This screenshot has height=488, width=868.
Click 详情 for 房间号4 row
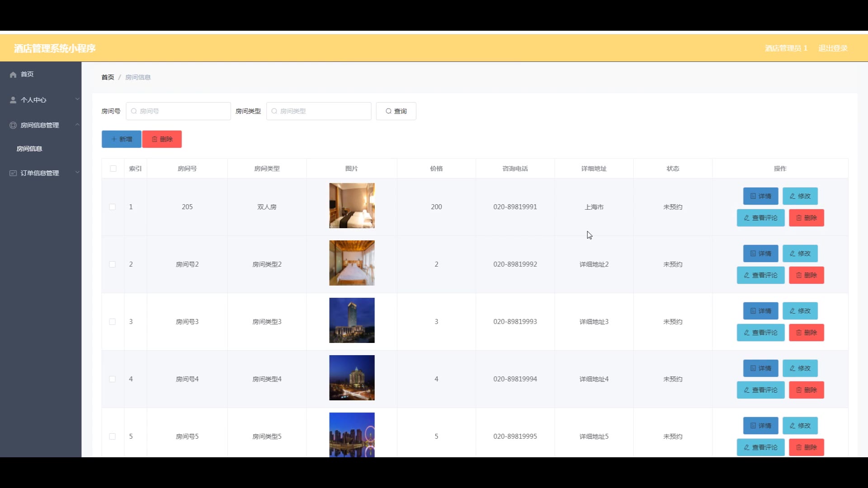(x=761, y=368)
